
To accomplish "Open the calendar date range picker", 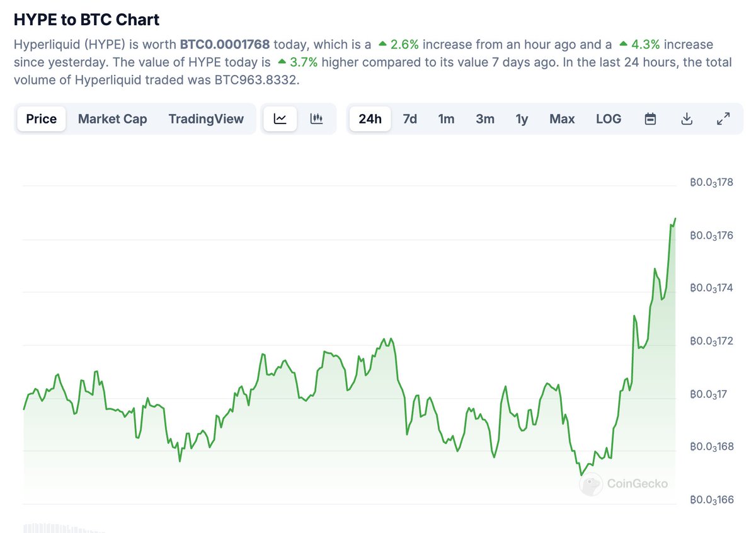I will [651, 118].
